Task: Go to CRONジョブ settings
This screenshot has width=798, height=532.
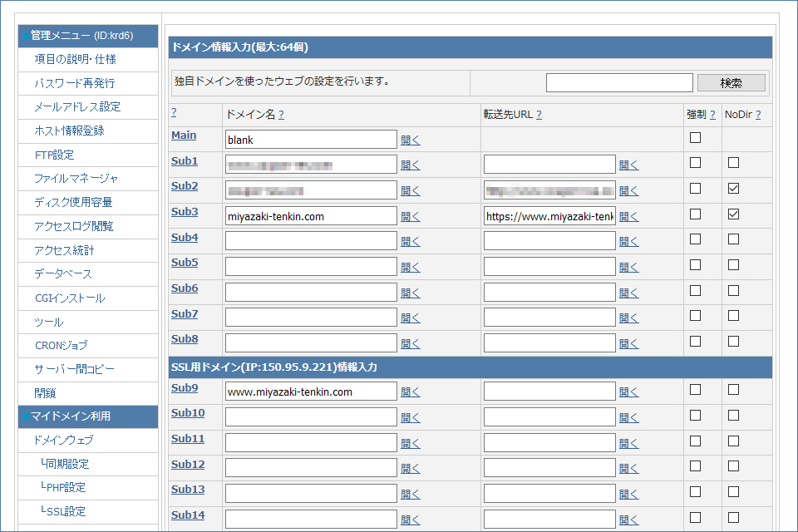Action: click(61, 345)
